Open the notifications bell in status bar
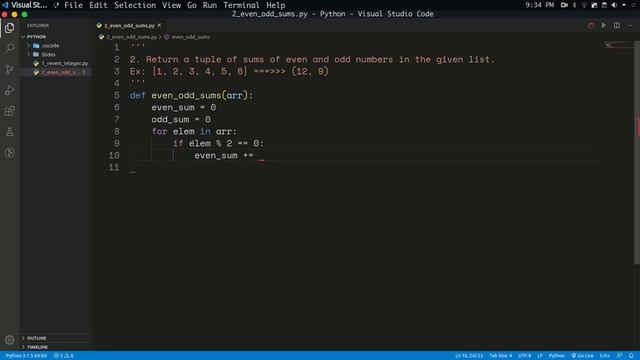Viewport: 640px width, 360px height. point(631,356)
